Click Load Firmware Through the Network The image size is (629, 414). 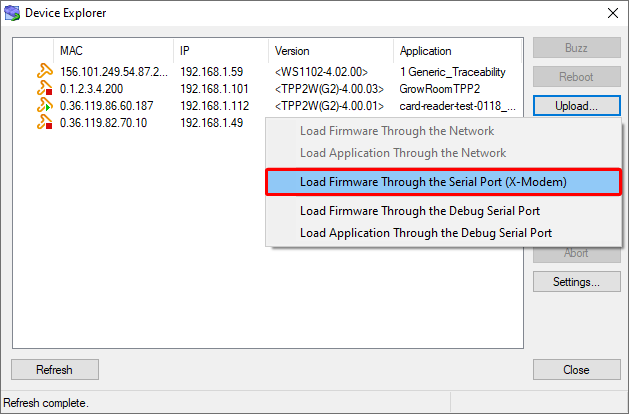[396, 131]
